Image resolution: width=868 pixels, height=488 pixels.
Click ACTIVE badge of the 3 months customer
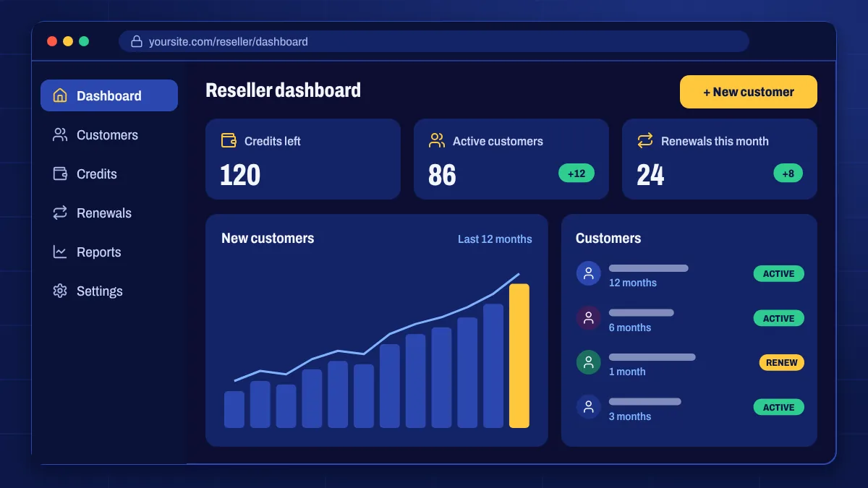(x=778, y=407)
